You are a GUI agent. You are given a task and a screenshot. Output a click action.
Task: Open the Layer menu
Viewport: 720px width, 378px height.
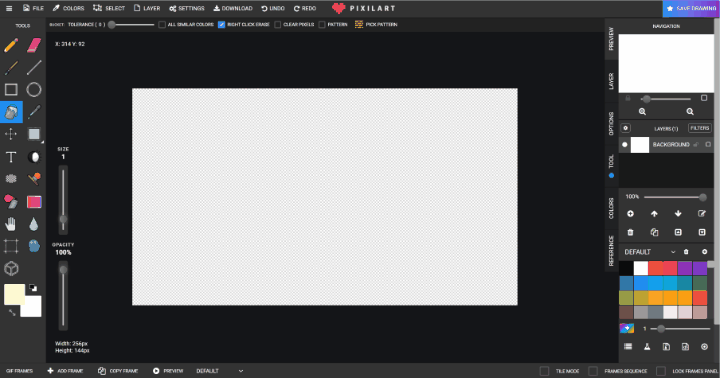tap(147, 8)
